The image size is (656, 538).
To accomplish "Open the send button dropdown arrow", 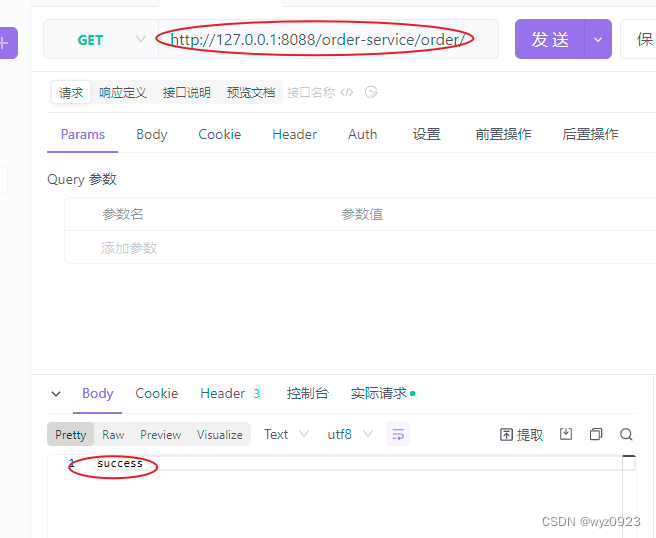I will coord(598,39).
